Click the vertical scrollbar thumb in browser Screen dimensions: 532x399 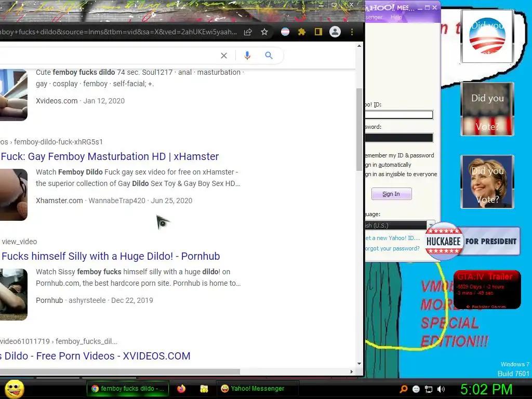[360, 129]
